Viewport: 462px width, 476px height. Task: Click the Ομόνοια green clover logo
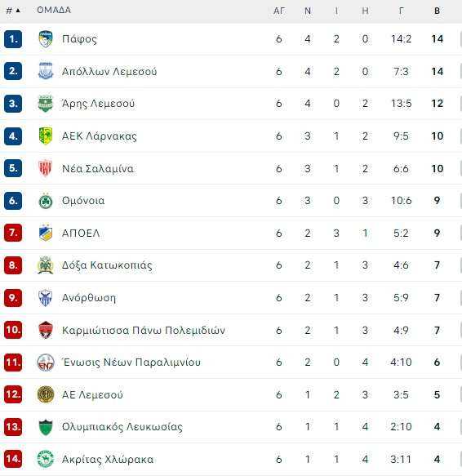click(46, 201)
